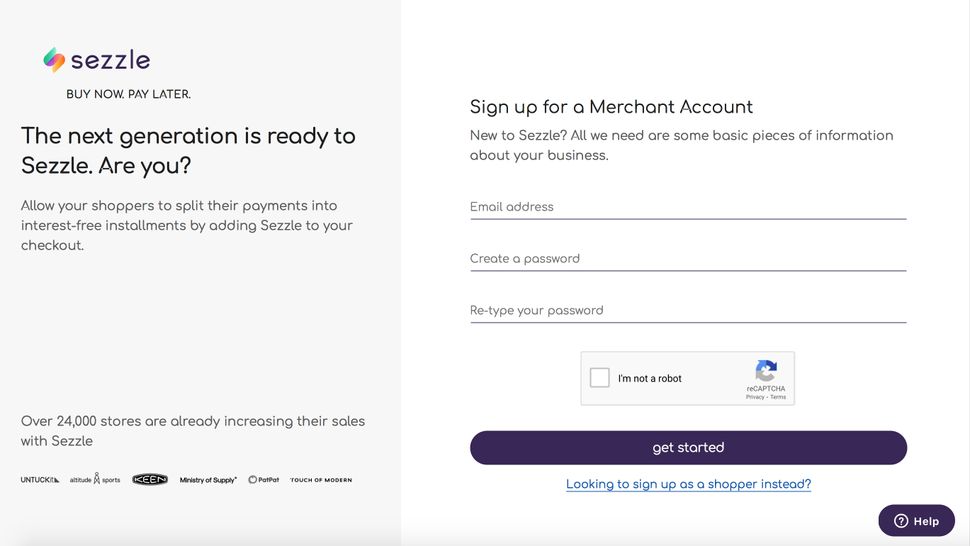This screenshot has width=970, height=546.
Task: Click the "BUY NOW. PAY LATER." tagline
Action: click(128, 94)
